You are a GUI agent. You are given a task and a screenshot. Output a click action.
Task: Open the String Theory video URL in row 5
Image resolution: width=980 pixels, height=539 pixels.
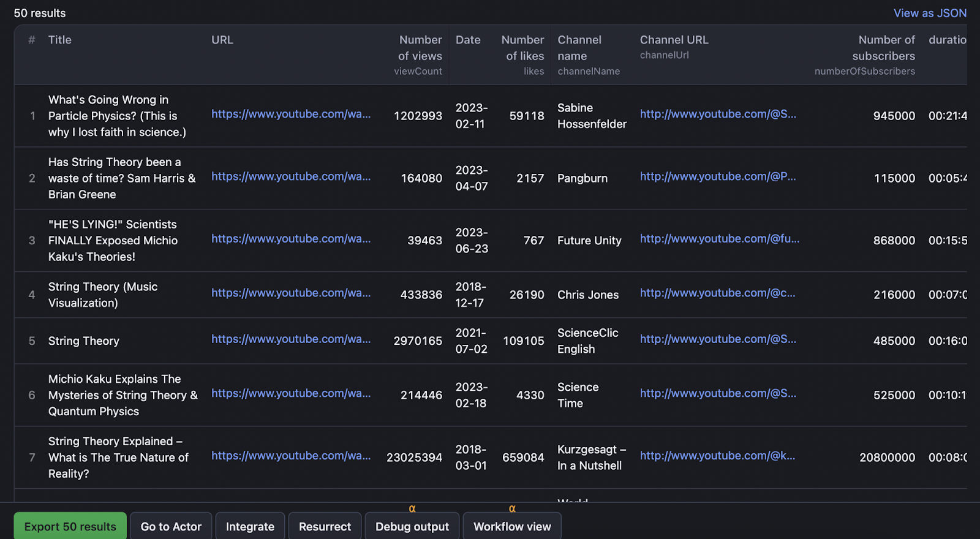[291, 339]
